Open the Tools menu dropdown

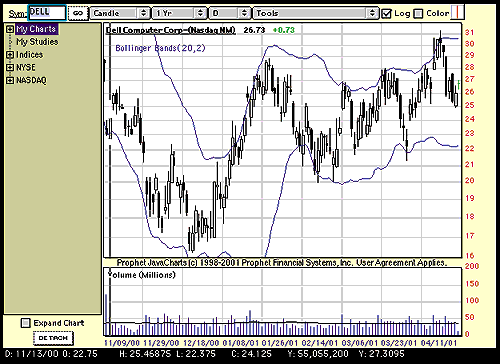(315, 13)
